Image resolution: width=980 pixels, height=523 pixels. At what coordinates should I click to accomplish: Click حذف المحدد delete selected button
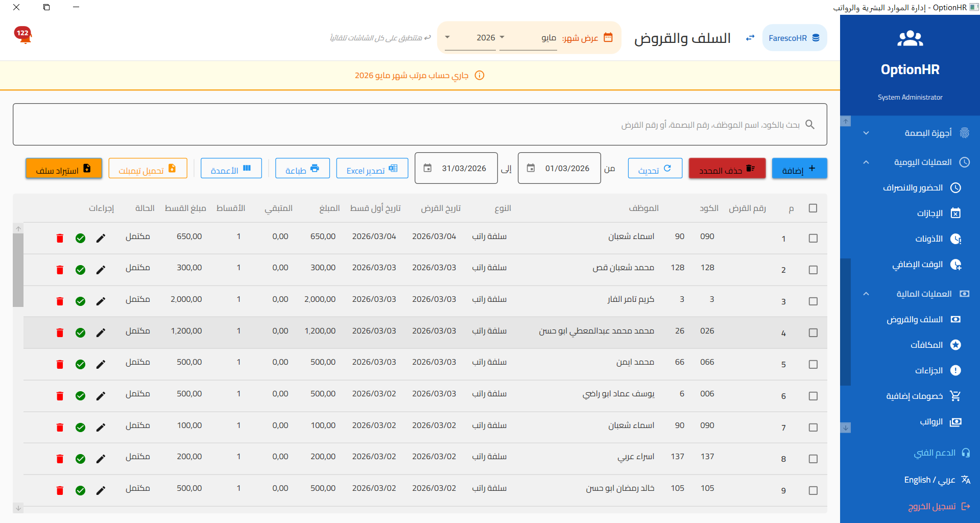point(727,169)
